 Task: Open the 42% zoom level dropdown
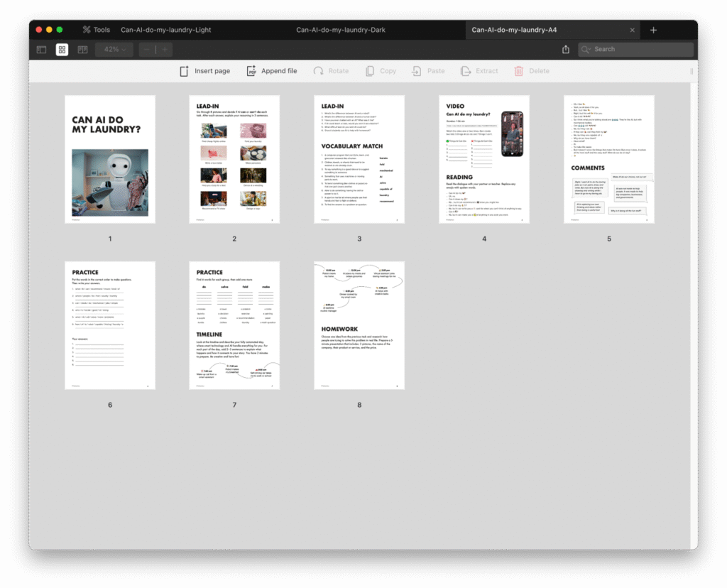tap(115, 50)
